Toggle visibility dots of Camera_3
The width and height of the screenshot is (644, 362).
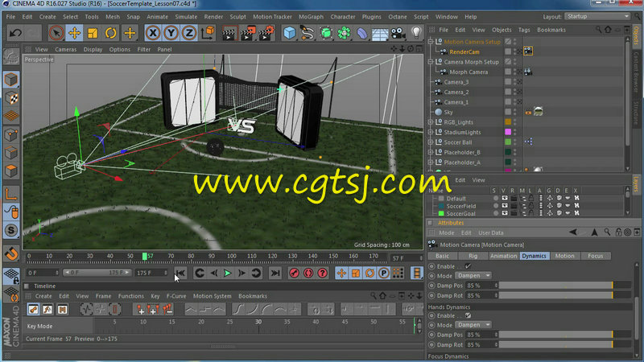514,82
